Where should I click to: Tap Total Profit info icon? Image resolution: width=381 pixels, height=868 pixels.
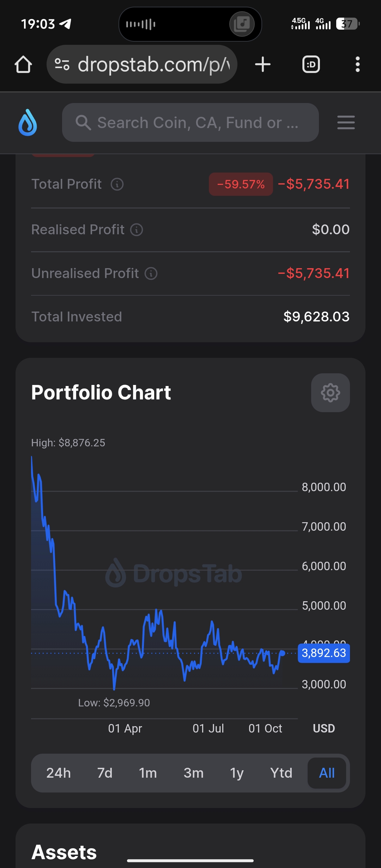coord(117,184)
